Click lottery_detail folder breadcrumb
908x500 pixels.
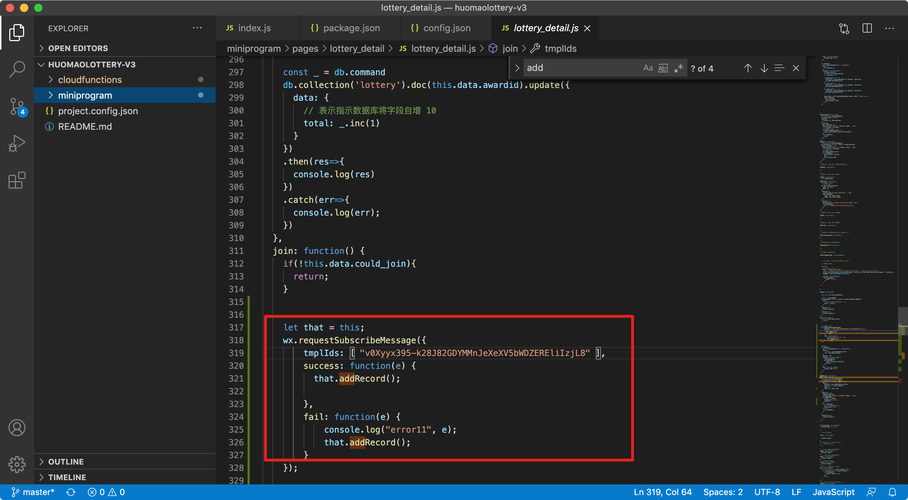pos(357,49)
